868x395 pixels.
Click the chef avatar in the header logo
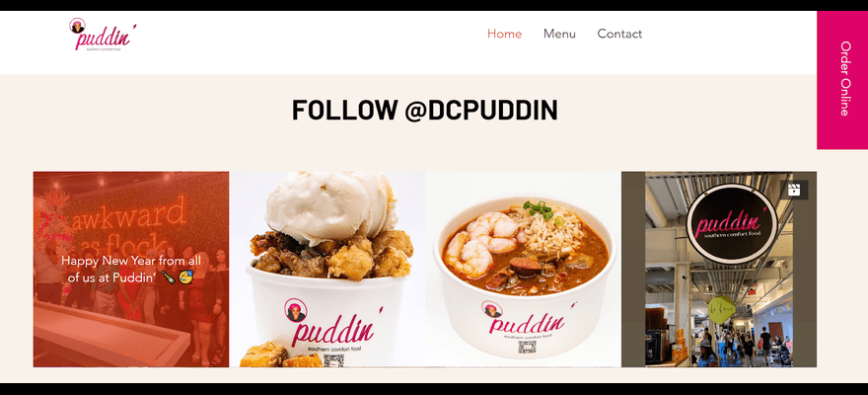click(x=77, y=26)
